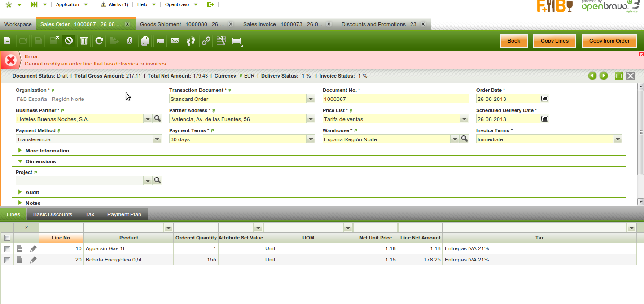644x304 pixels.
Task: Open line 20 in form view icon
Action: click(19, 260)
